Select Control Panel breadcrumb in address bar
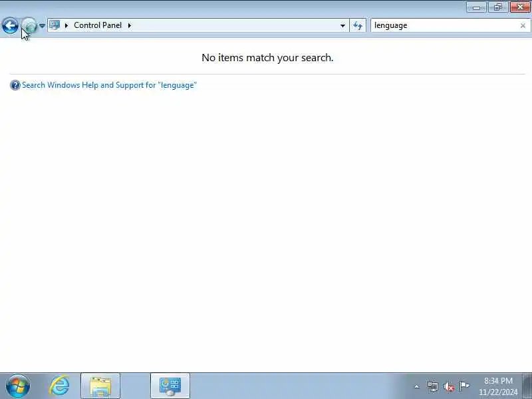 tap(98, 25)
